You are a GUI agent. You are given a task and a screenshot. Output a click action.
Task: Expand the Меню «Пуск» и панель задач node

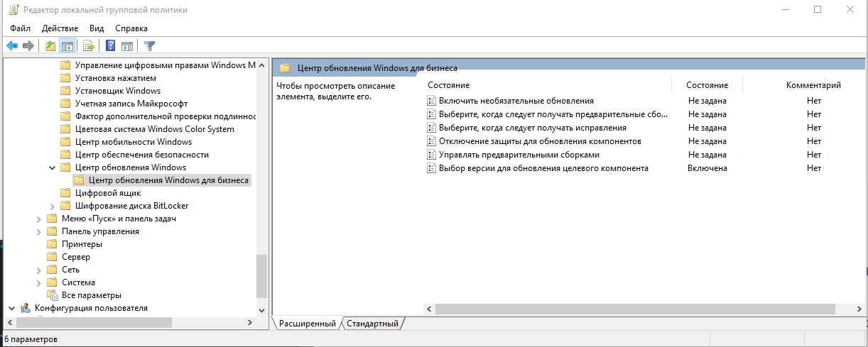(x=38, y=219)
